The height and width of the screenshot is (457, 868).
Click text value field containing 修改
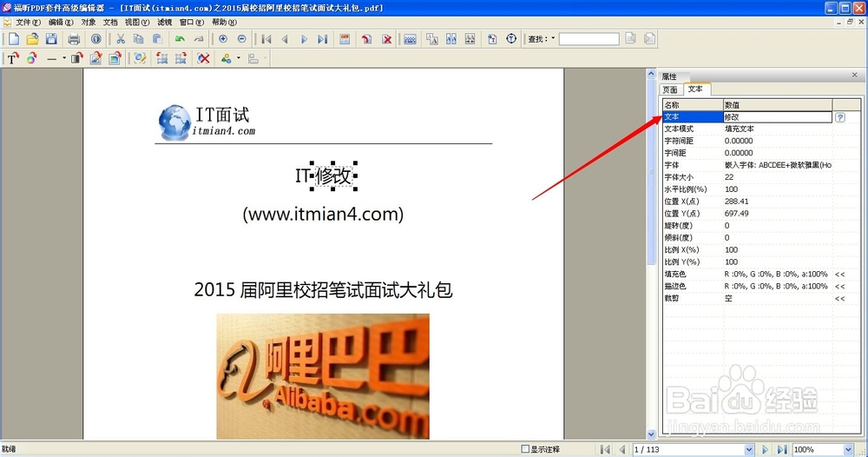click(x=777, y=117)
